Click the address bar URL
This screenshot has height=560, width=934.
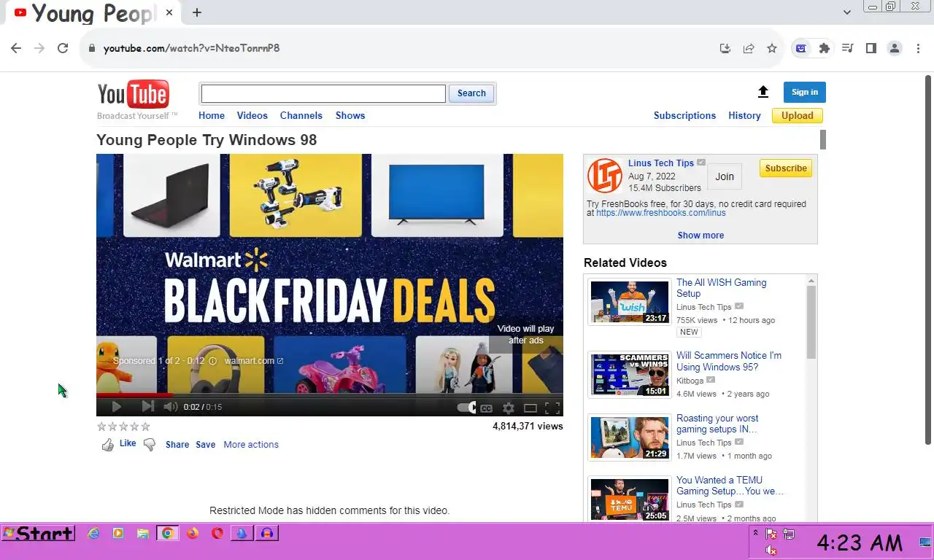click(x=191, y=48)
